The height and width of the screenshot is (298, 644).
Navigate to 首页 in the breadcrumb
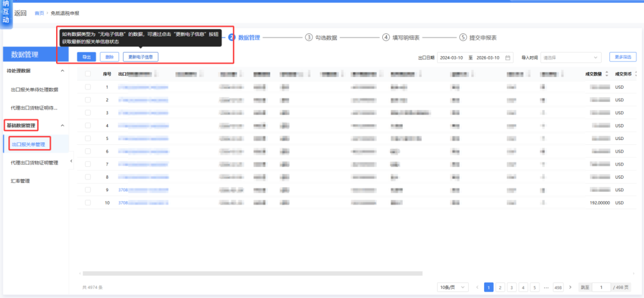click(x=39, y=13)
